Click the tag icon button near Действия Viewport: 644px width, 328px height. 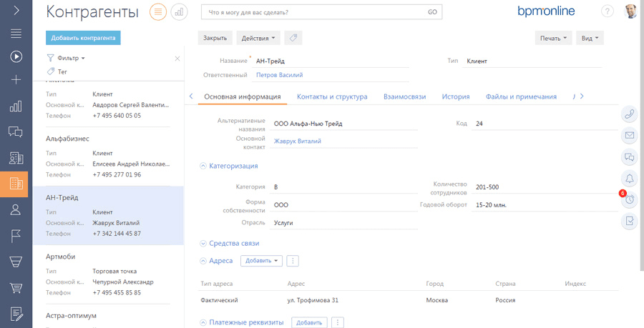click(293, 38)
